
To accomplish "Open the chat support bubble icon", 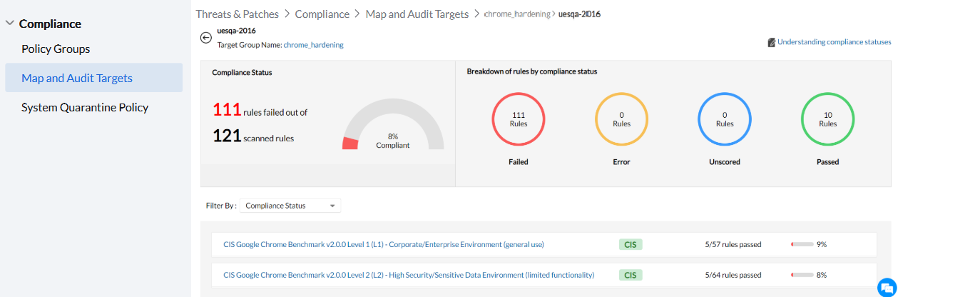I will (887, 287).
